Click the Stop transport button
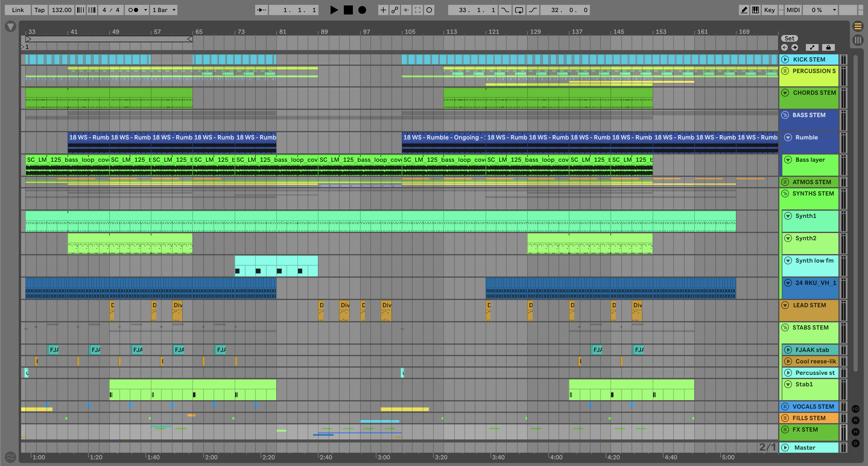The height and width of the screenshot is (466, 868). point(348,10)
